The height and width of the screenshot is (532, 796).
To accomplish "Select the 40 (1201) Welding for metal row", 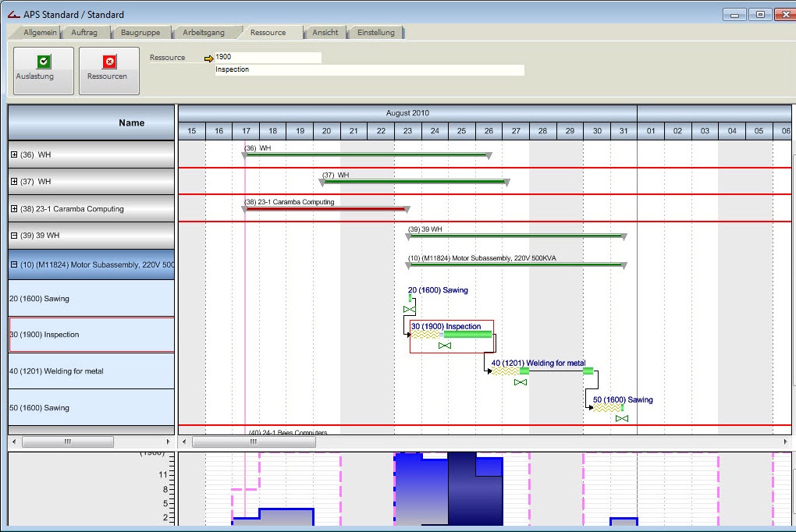I will click(x=86, y=371).
